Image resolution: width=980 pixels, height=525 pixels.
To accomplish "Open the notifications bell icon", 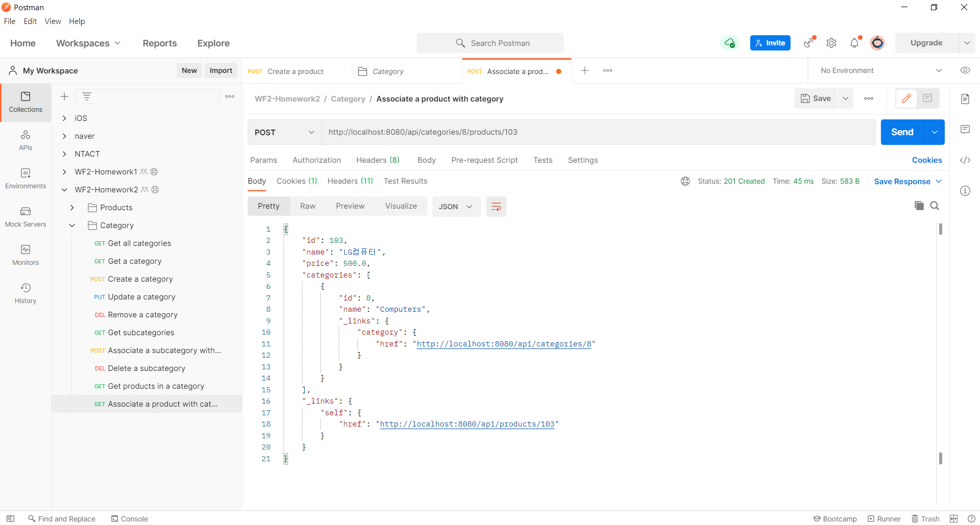I will coord(855,43).
